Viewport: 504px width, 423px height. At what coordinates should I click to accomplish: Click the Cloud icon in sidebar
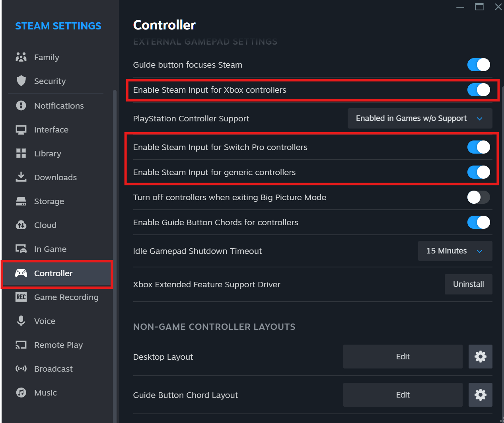click(x=21, y=225)
